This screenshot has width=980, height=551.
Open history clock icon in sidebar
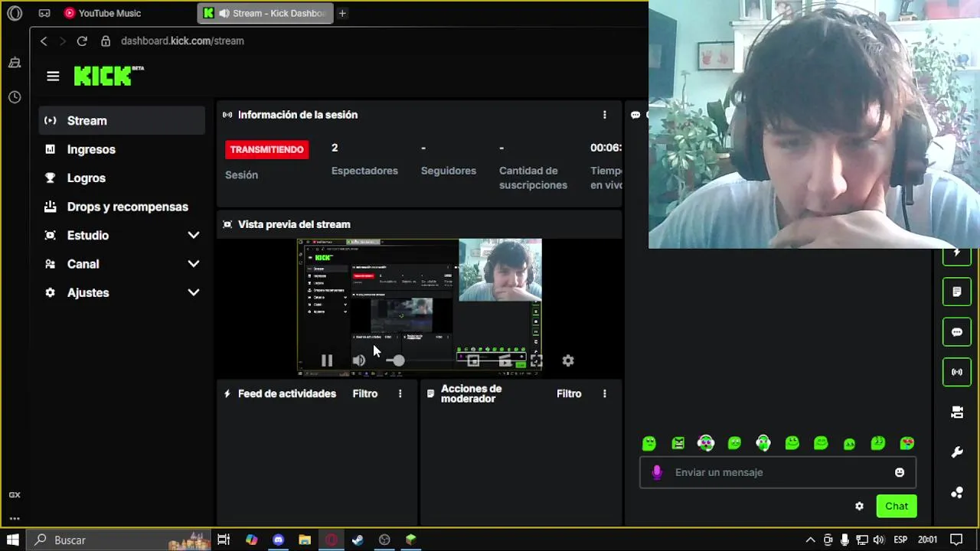15,97
